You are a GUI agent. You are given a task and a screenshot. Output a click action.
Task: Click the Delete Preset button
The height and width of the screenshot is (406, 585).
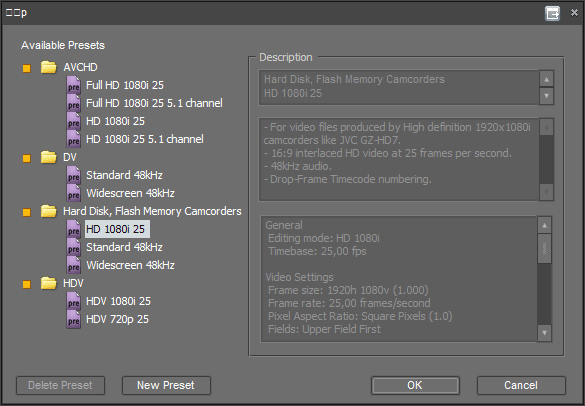tap(60, 385)
